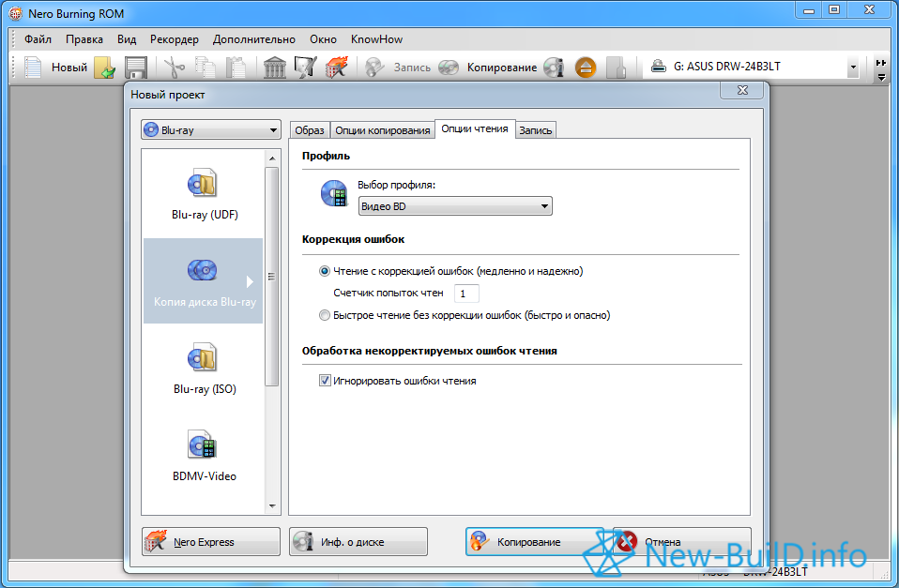Click the Nero Burning ROM title bar icon
The height and width of the screenshot is (588, 899).
pyautogui.click(x=15, y=14)
